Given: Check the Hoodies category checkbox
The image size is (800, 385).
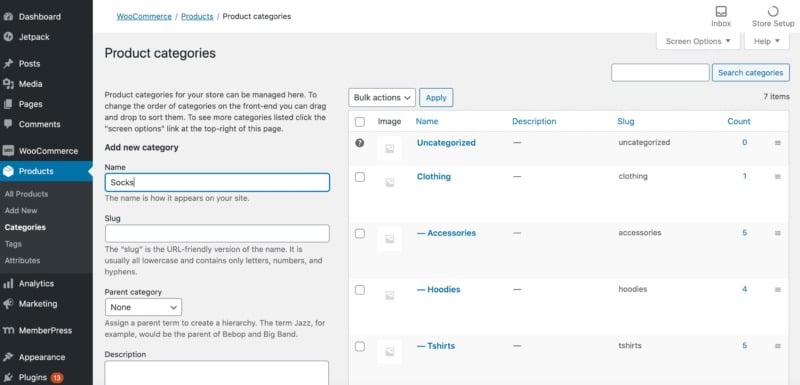Looking at the screenshot, I should point(360,290).
